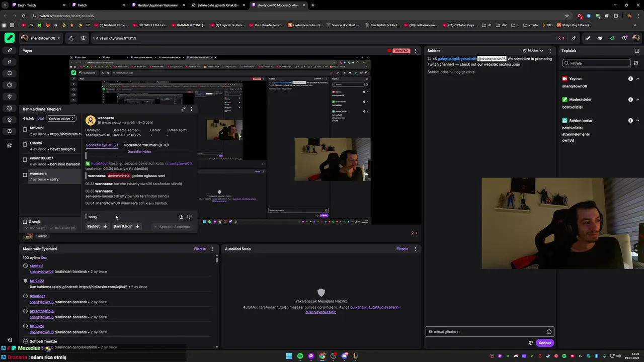The width and height of the screenshot is (644, 362).
Task: Show info for Sohbet botları group
Action: [630, 121]
